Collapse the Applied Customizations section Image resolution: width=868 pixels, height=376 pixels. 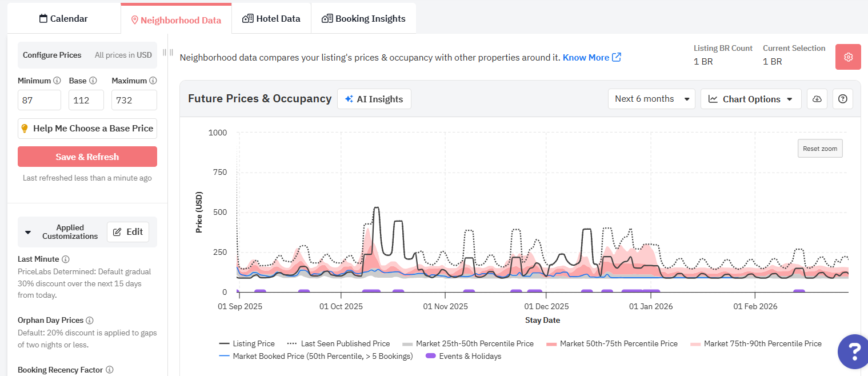(28, 232)
